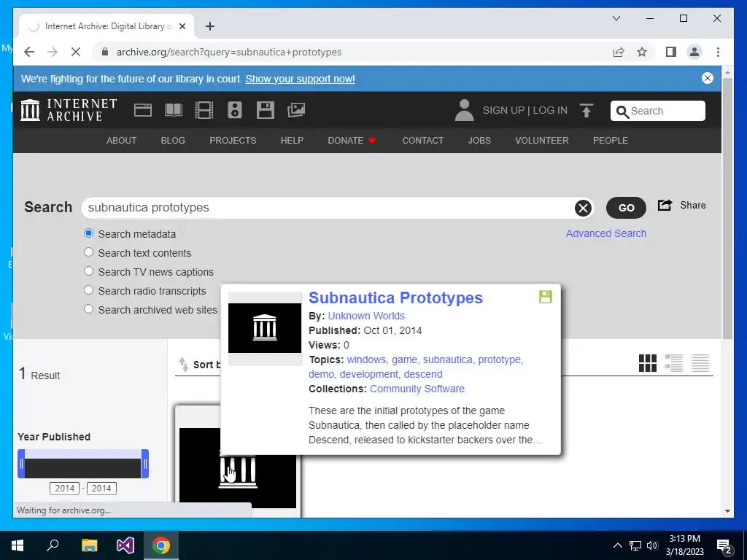Select Search text contents radio button
Screen dimensions: 747x560
[88, 252]
